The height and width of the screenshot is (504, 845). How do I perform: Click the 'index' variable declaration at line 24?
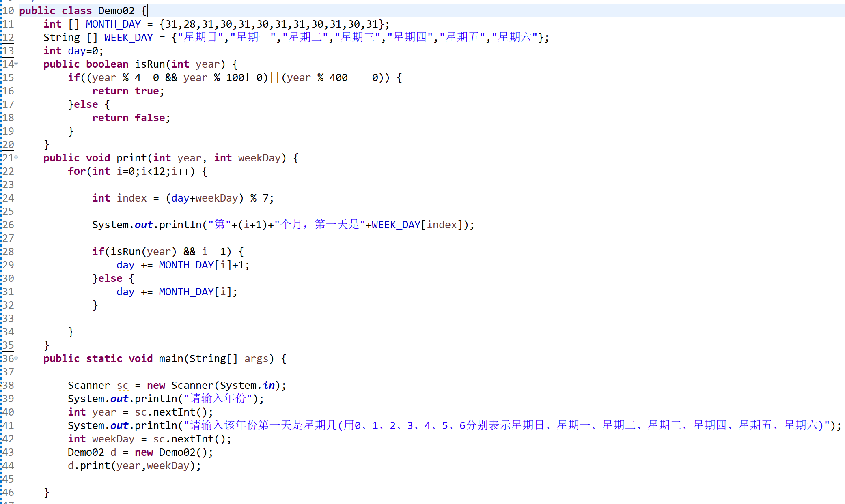(131, 198)
